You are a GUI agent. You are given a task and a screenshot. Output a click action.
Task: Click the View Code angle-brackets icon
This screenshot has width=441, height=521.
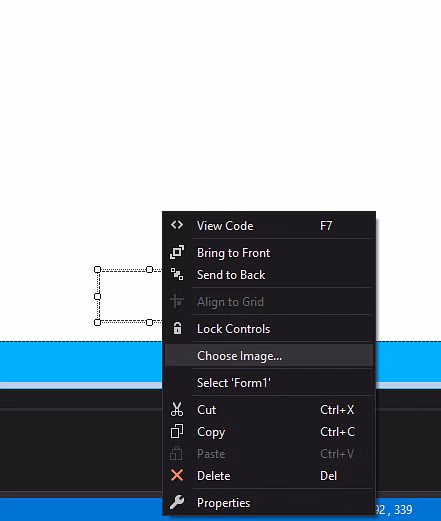pyautogui.click(x=177, y=225)
